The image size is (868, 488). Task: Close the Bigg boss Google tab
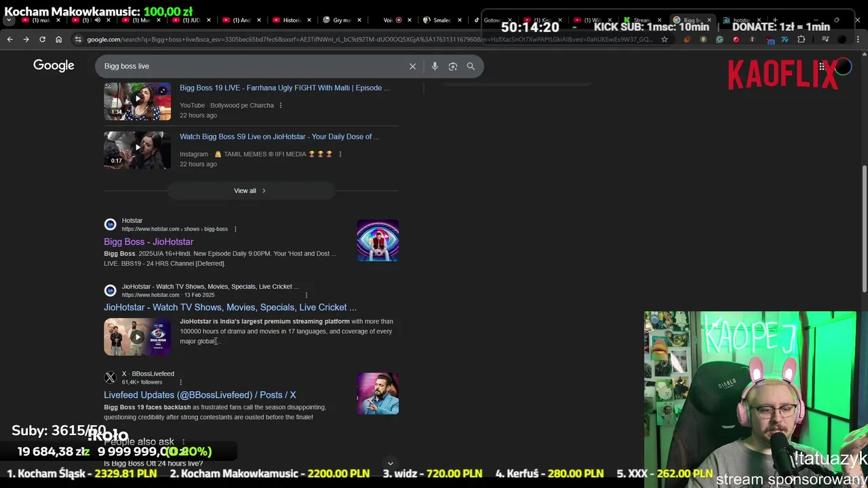click(x=709, y=20)
